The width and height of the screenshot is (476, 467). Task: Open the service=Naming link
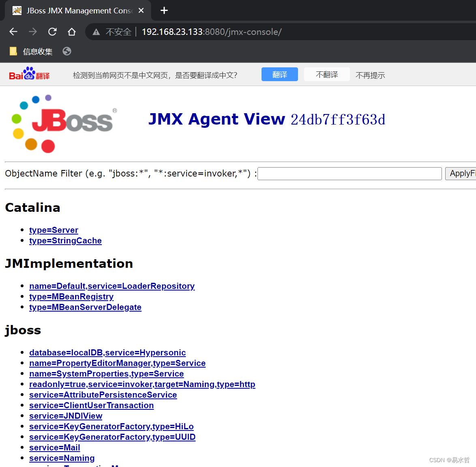[x=62, y=458]
